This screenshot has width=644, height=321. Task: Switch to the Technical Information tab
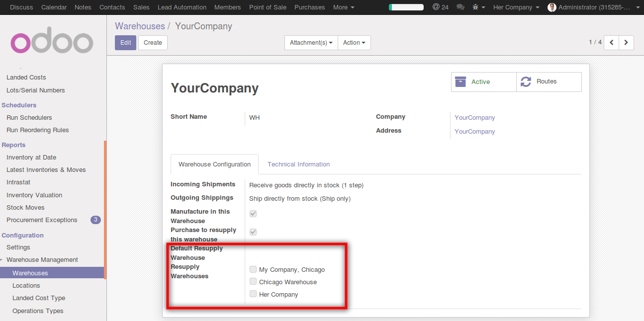coord(299,164)
